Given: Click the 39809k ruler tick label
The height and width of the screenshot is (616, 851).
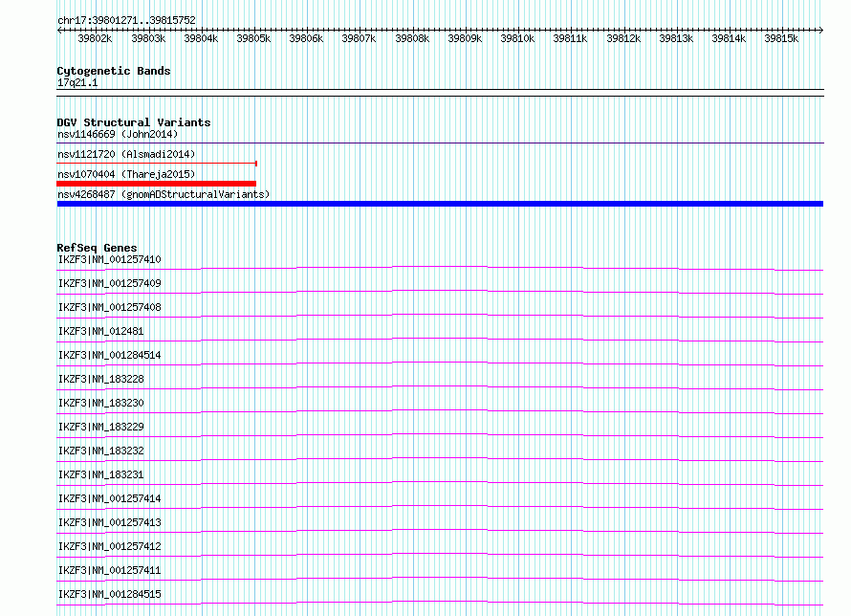Looking at the screenshot, I should pyautogui.click(x=465, y=38).
